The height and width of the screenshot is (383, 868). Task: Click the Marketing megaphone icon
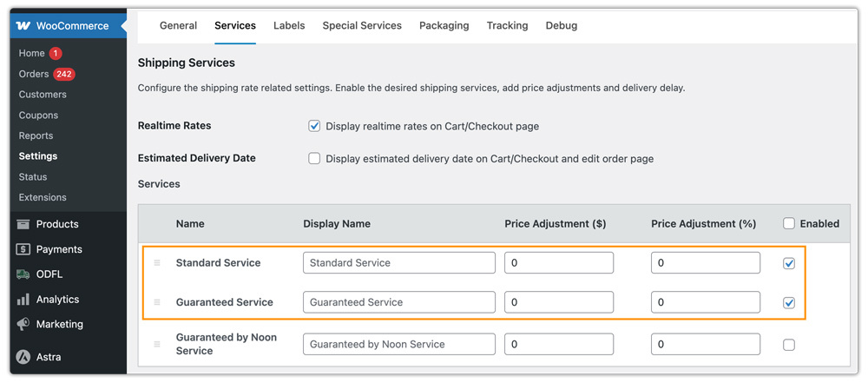tap(23, 324)
